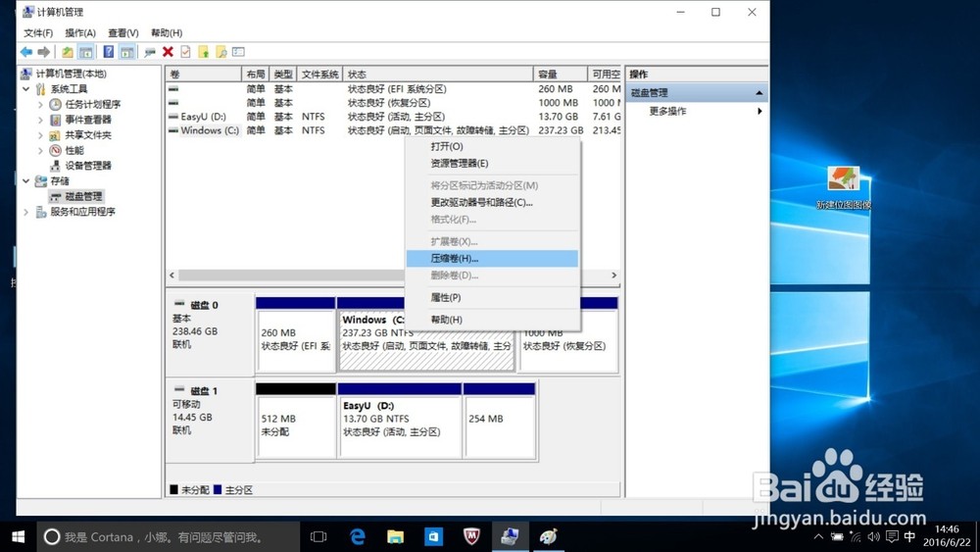Open the 新建位图图像 desktop file
The width and height of the screenshot is (980, 552).
tap(843, 186)
